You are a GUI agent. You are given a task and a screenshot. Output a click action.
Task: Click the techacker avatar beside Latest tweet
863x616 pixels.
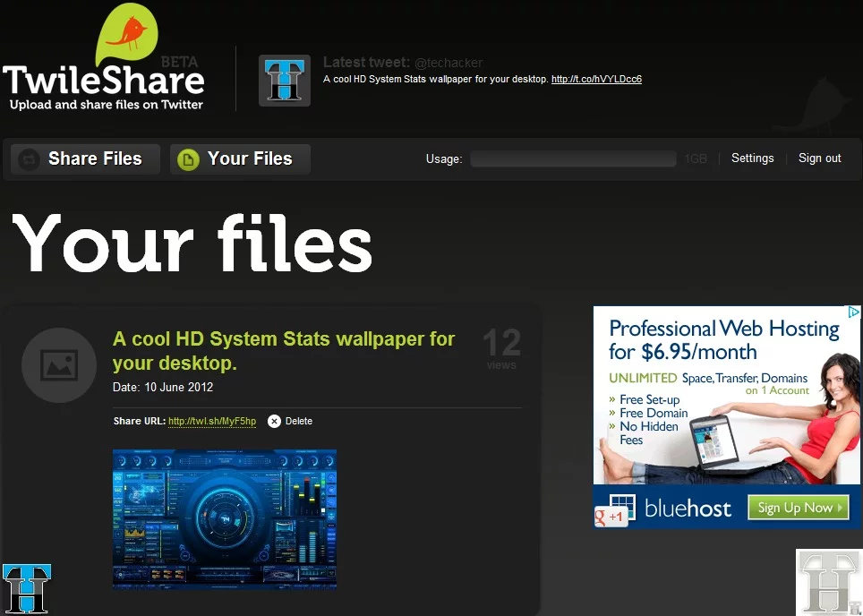(x=285, y=81)
